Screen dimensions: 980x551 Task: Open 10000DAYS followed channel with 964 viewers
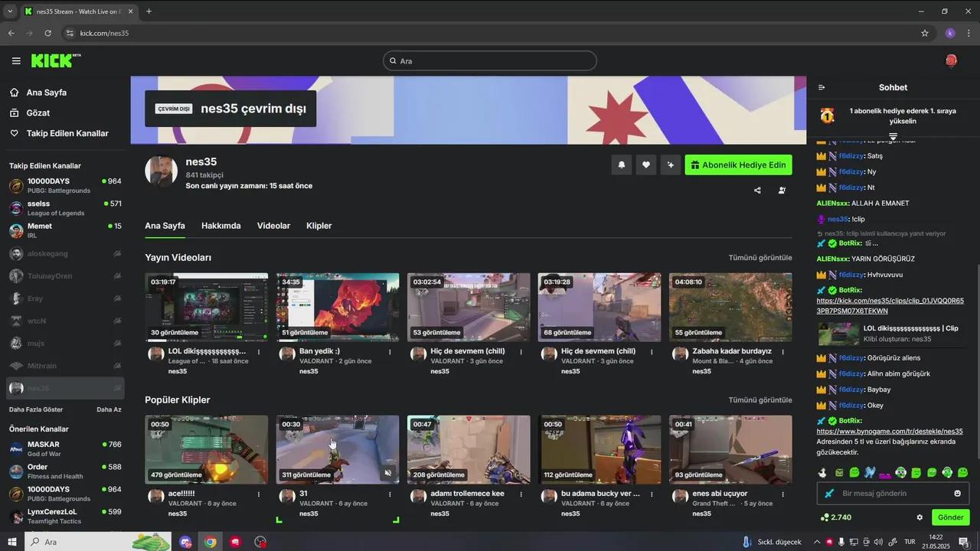(65, 186)
